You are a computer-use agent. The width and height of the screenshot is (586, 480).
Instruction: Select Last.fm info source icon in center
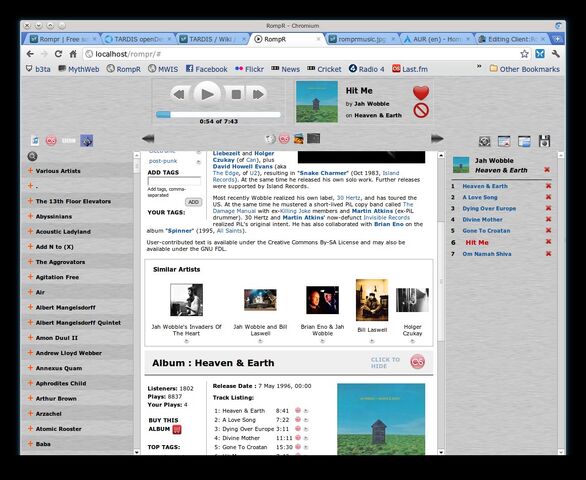tap(284, 139)
